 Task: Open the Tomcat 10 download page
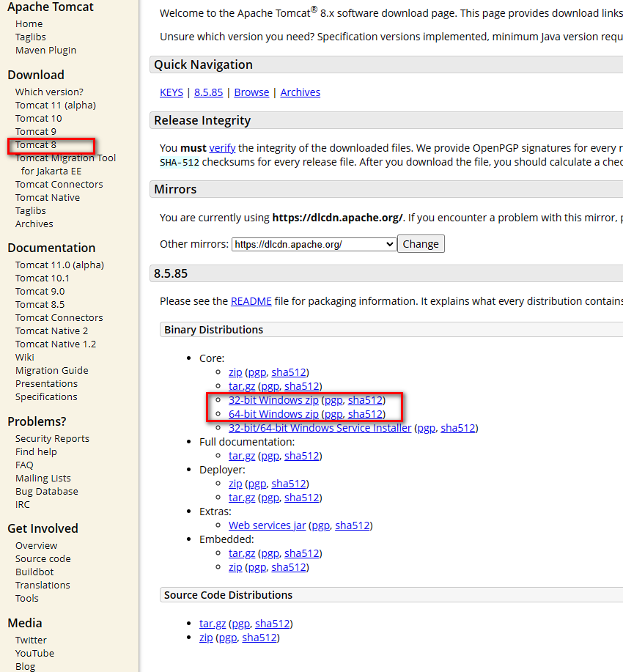pos(39,118)
